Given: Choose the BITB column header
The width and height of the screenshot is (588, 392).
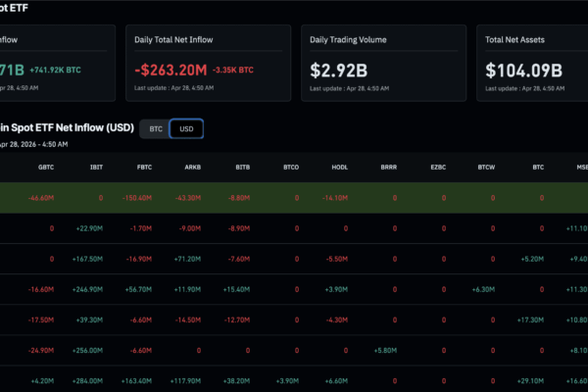Looking at the screenshot, I should point(240,167).
